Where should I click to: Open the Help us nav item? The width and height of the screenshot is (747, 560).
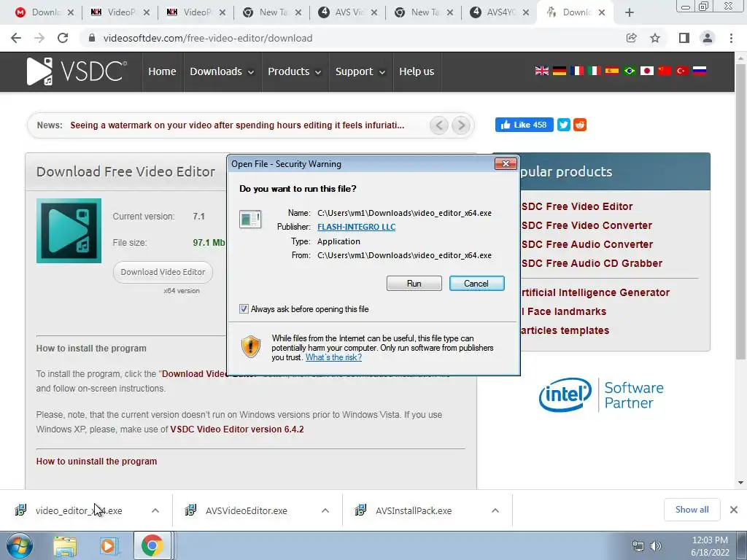click(417, 71)
